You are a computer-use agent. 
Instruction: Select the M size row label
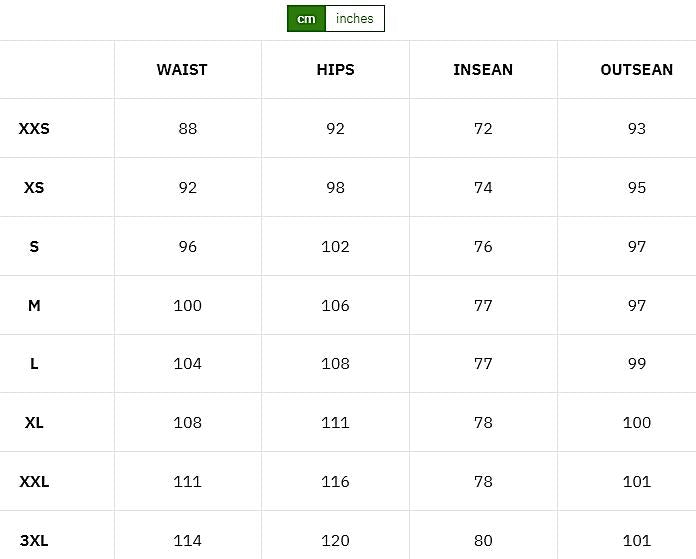pos(34,306)
